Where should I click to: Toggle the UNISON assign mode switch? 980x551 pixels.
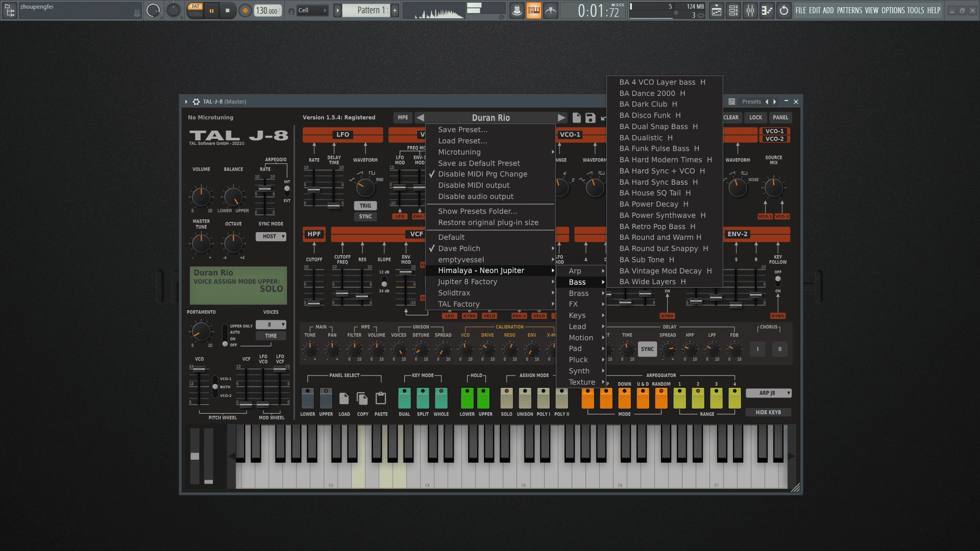525,398
